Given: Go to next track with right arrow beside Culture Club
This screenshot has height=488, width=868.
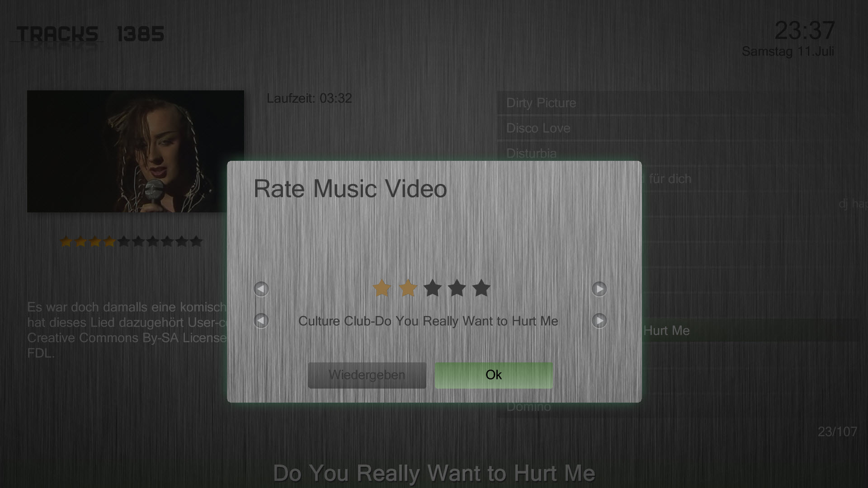Looking at the screenshot, I should [599, 321].
